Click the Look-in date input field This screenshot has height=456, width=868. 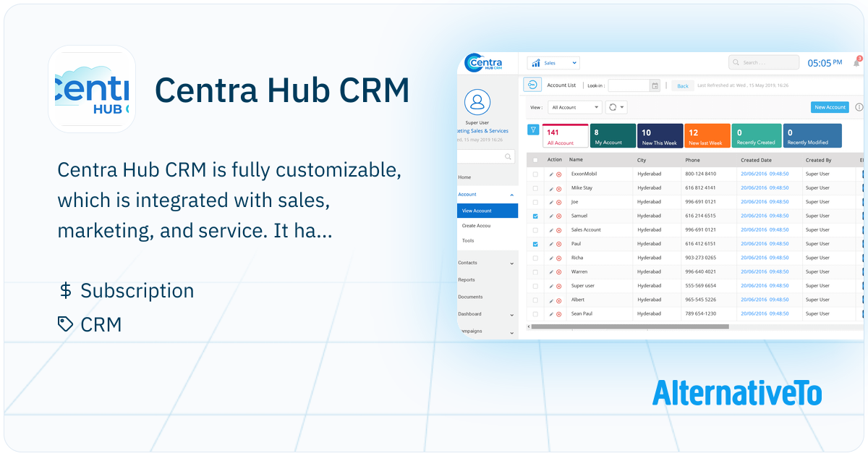coord(629,85)
